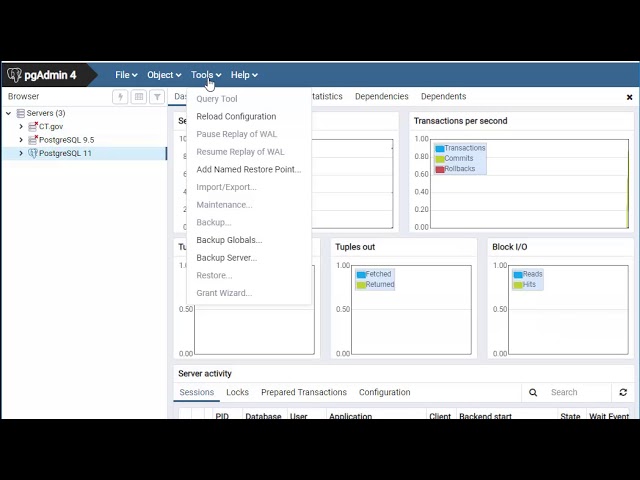The height and width of the screenshot is (480, 640).
Task: Click the search magnifier icon in Server activity
Action: 533,392
